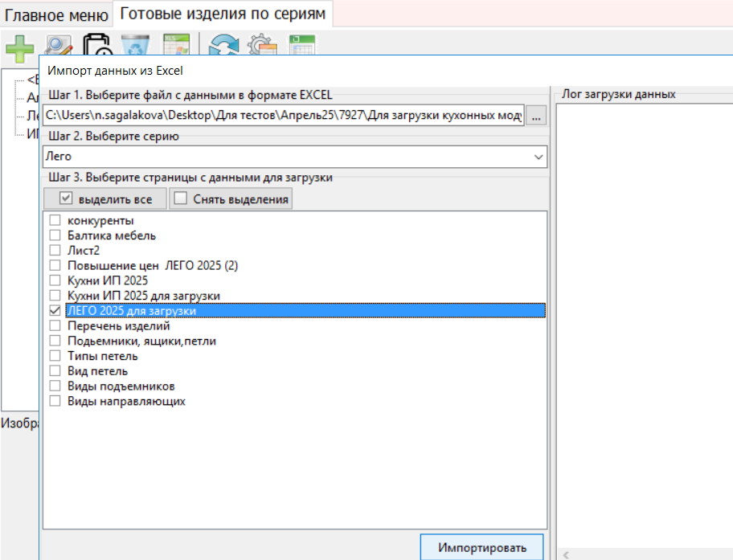Click the XLS Excel import icon

174,45
